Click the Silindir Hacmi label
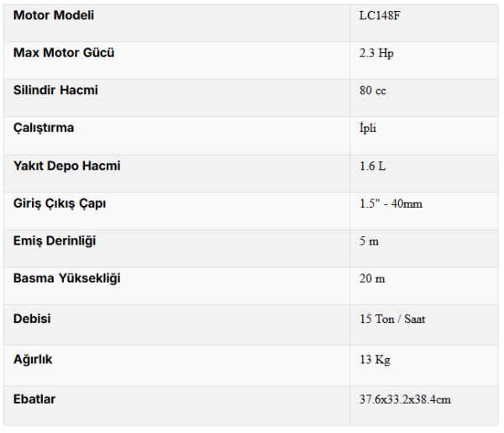Viewport: 504px width, 433px height. (x=55, y=90)
